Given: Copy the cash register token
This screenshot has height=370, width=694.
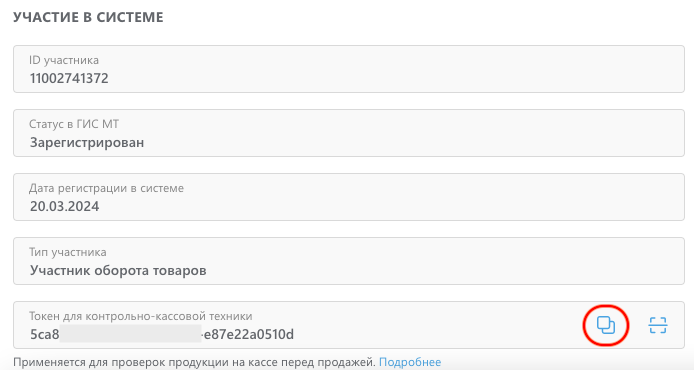Looking at the screenshot, I should (605, 325).
